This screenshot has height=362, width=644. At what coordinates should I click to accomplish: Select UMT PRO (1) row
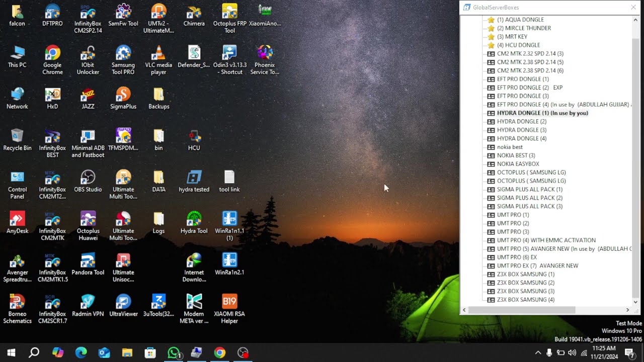click(513, 215)
